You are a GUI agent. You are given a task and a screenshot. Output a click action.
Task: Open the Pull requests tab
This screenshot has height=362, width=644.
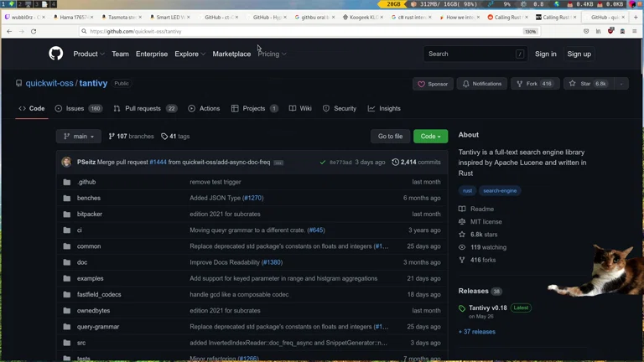click(x=144, y=108)
